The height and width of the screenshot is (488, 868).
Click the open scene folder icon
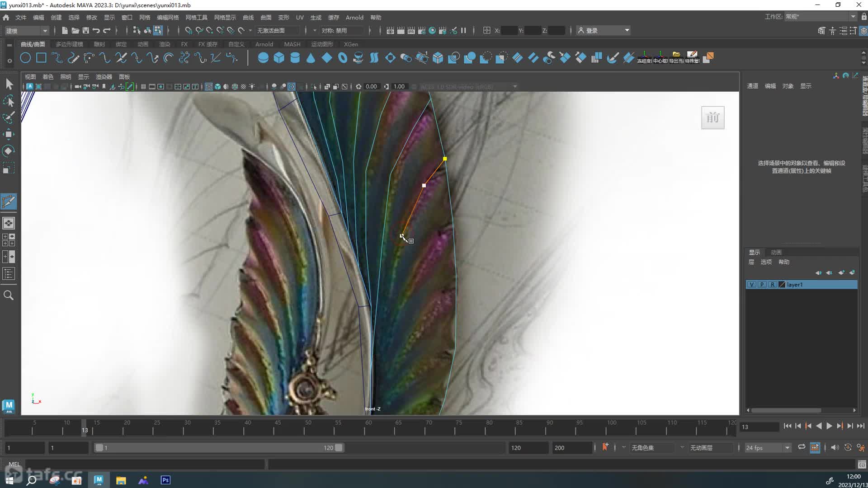75,30
